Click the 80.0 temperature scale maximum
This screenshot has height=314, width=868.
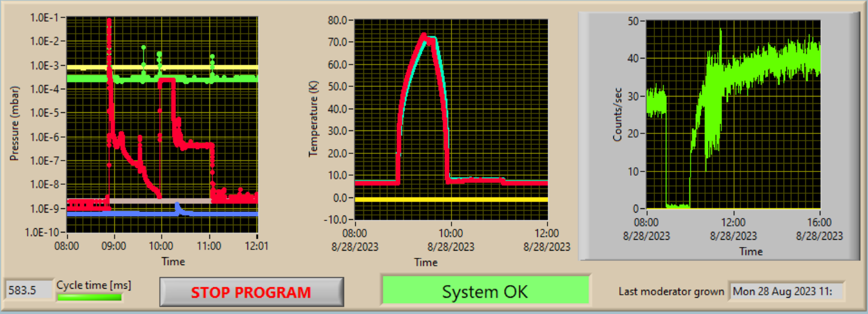tap(339, 20)
